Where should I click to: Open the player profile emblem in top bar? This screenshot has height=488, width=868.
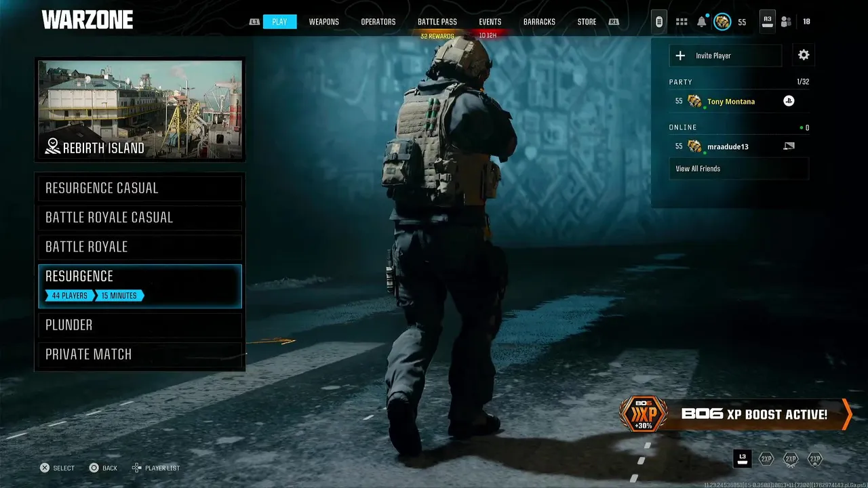coord(722,22)
